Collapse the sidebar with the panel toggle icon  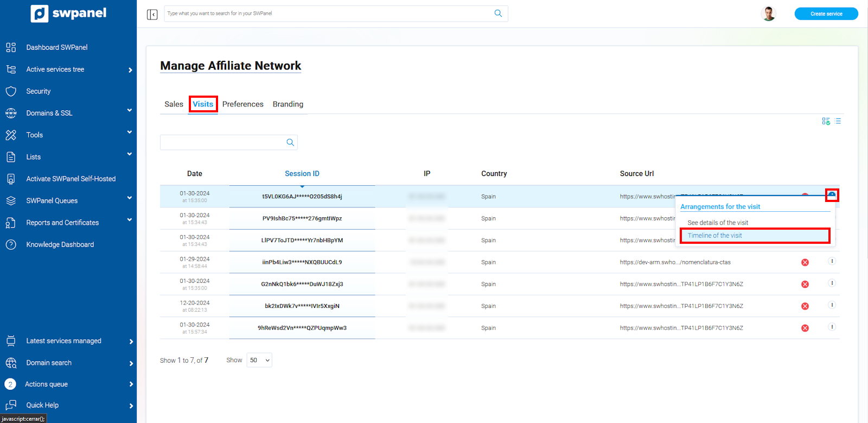(152, 14)
